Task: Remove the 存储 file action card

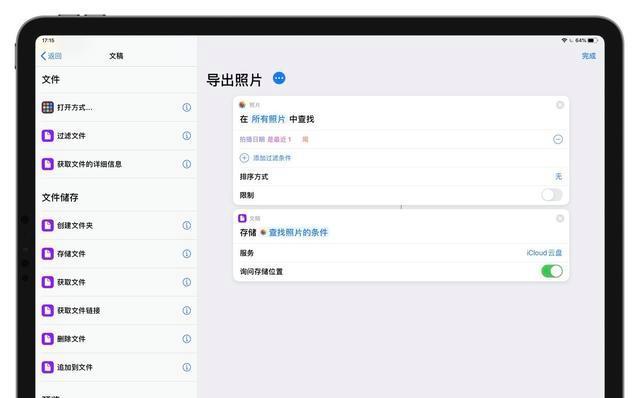Action: click(x=560, y=218)
